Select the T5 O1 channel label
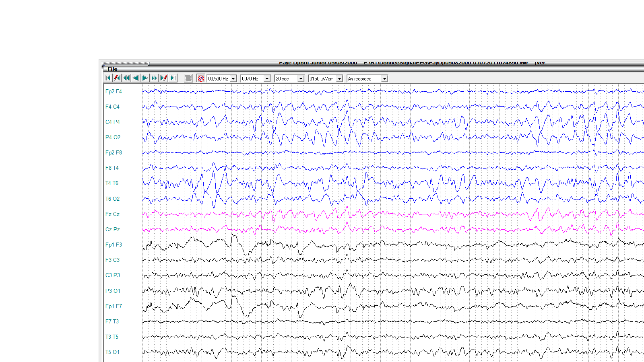Image resolution: width=644 pixels, height=362 pixels. pos(112,352)
